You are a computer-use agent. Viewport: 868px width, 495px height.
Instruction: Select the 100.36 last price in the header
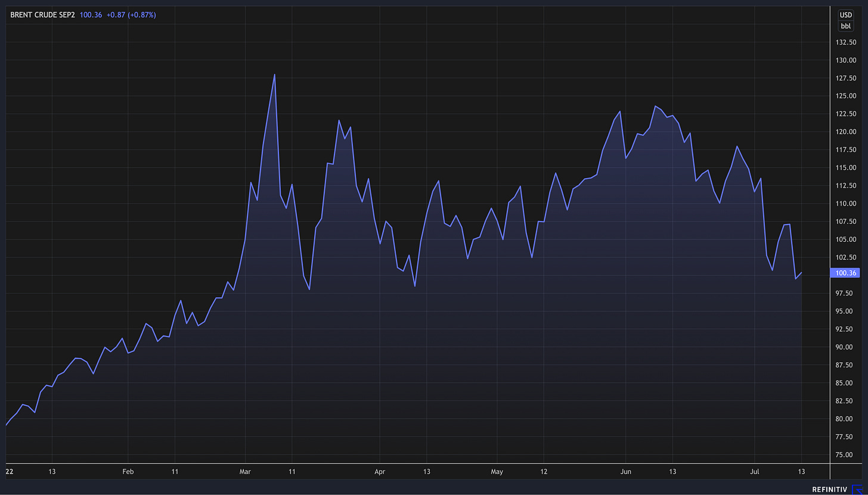(x=91, y=15)
